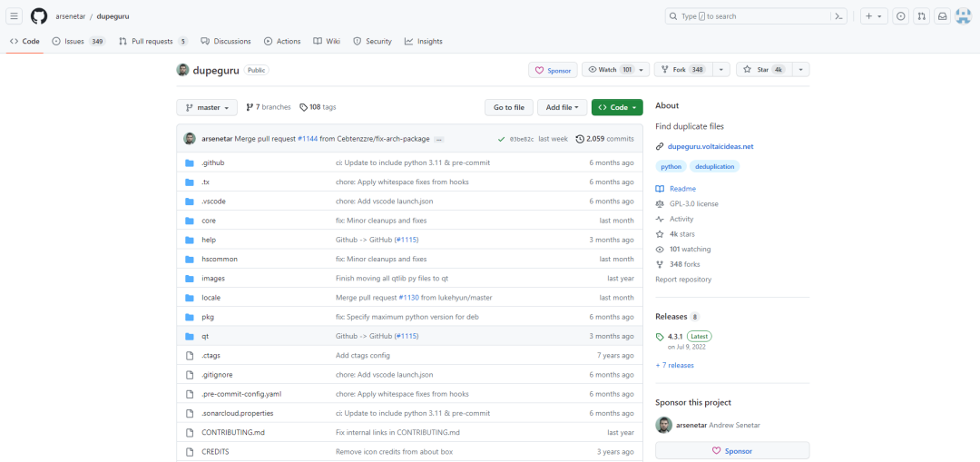
Task: Switch to the Wiki tab
Action: (x=327, y=41)
